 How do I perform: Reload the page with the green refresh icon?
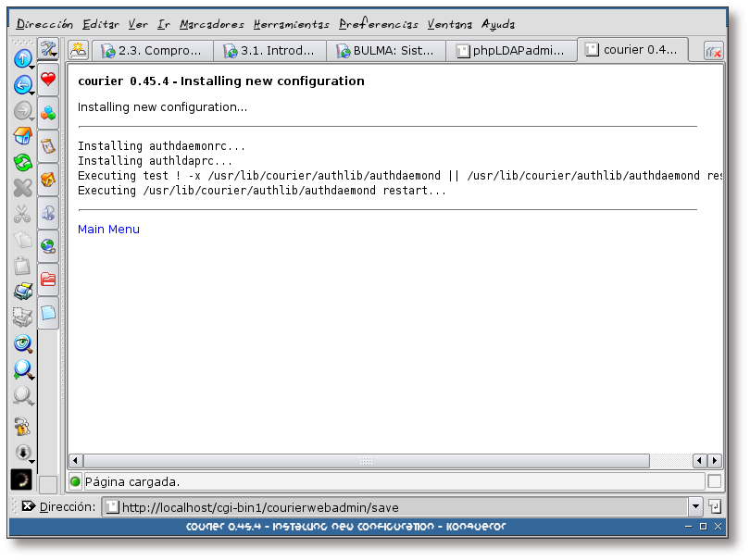click(x=22, y=163)
